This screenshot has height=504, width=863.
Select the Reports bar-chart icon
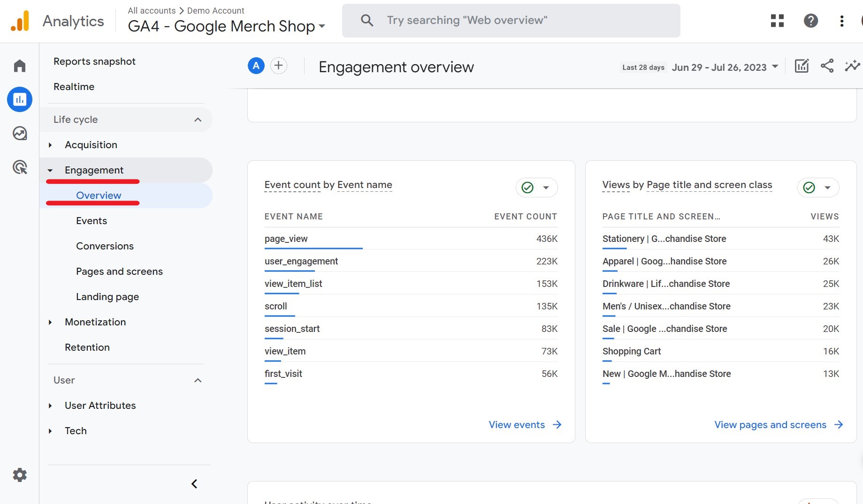coord(20,99)
